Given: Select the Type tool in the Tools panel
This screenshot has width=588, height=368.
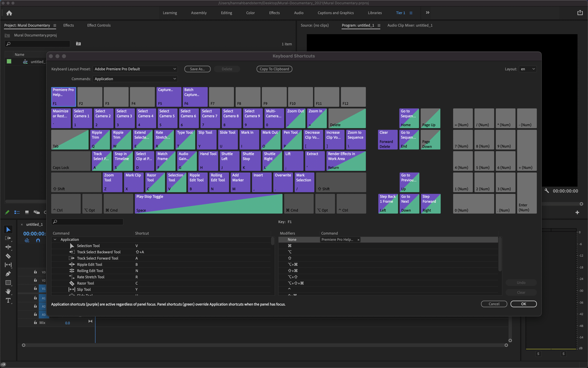Looking at the screenshot, I should click(x=8, y=301).
